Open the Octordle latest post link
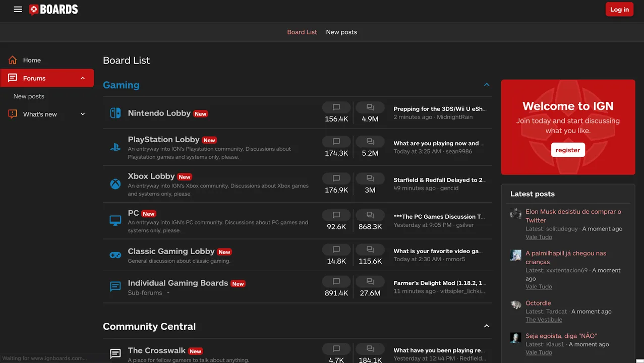 pos(538,303)
